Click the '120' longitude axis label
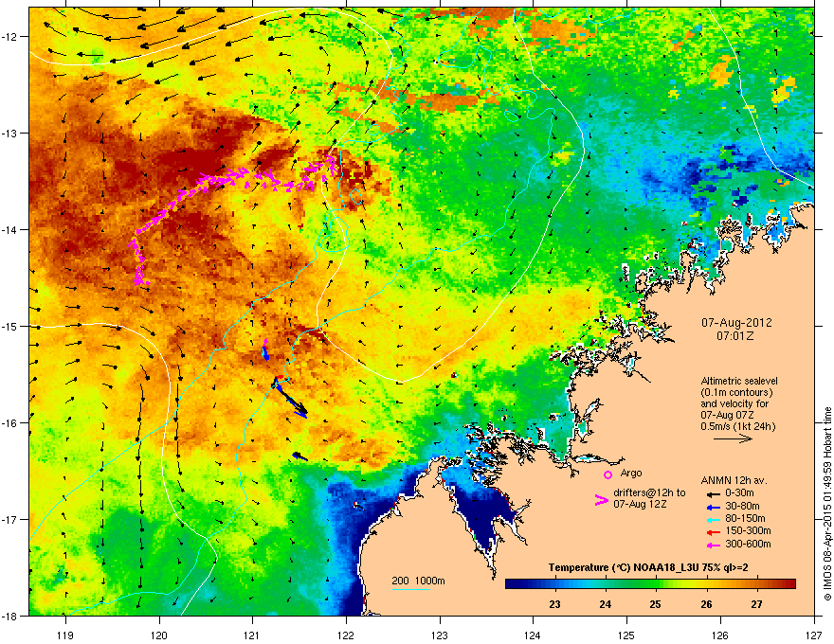 tap(159, 635)
